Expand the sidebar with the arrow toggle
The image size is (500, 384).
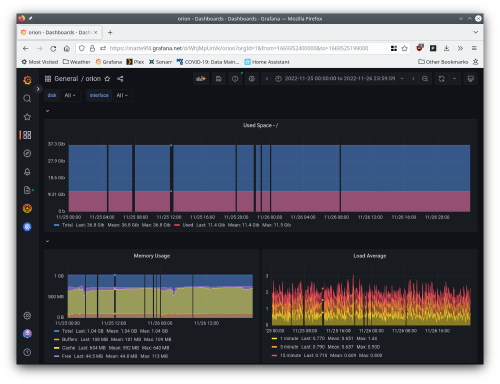[38, 89]
